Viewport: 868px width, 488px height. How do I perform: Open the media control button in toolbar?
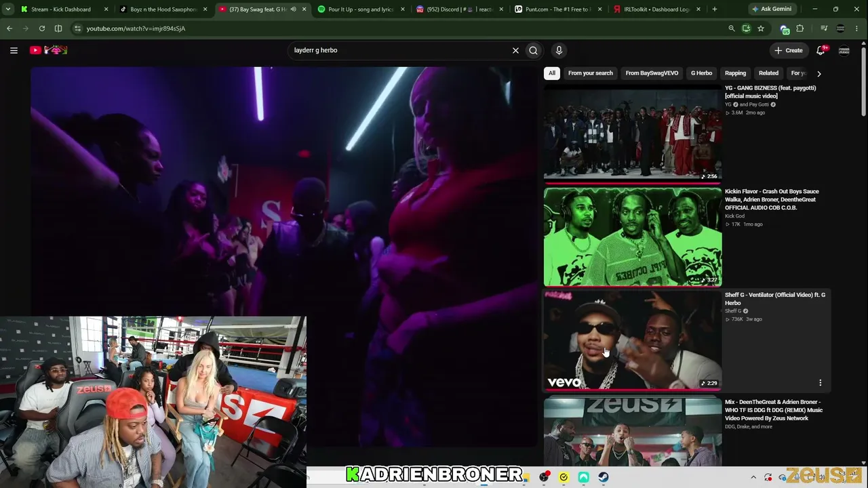(824, 28)
